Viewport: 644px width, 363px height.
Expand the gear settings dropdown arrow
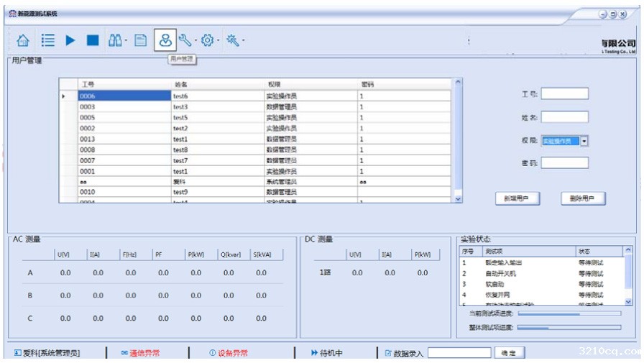click(218, 40)
